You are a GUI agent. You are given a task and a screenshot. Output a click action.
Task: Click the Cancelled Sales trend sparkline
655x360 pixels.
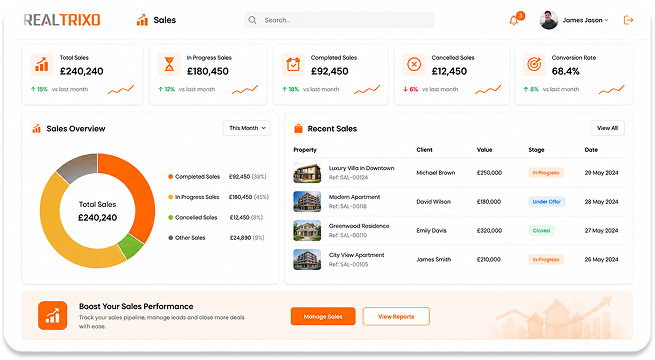[x=488, y=89]
